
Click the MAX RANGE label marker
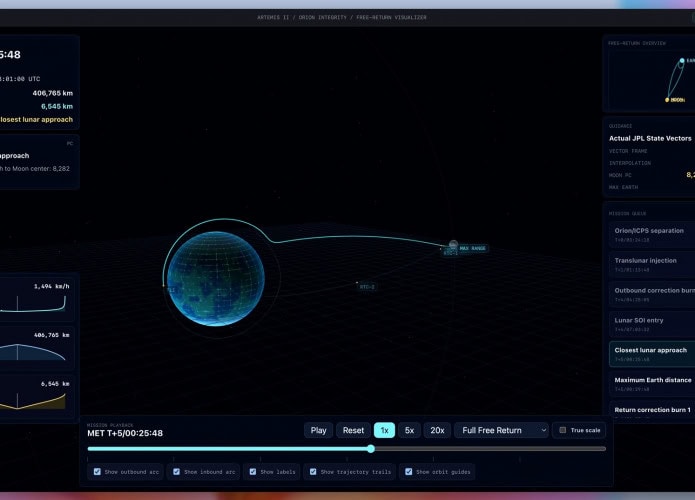[472, 247]
